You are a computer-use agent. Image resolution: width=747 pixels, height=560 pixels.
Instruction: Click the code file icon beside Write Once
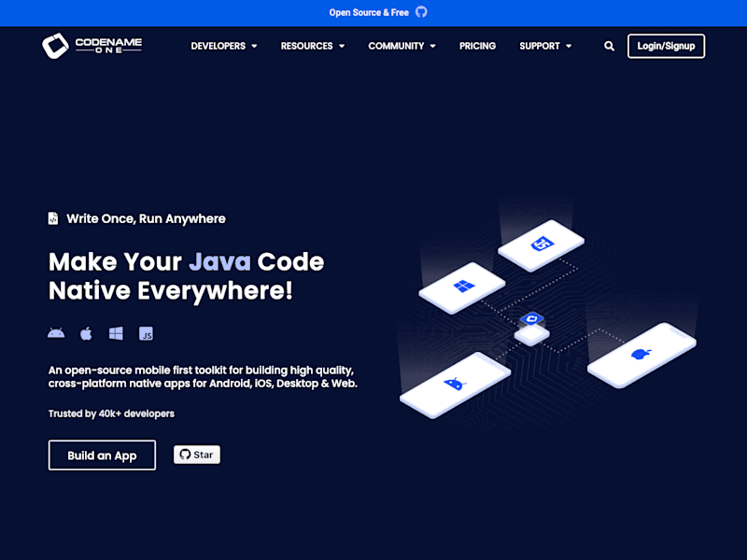click(53, 218)
